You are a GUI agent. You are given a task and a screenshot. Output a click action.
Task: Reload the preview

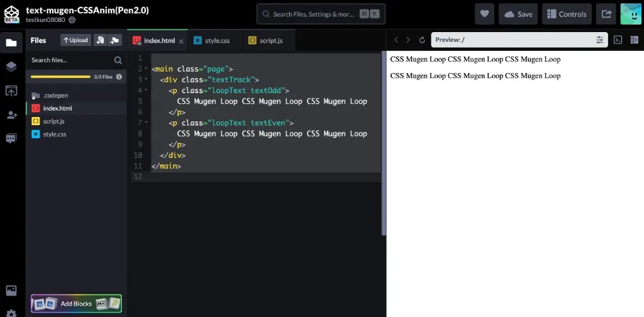[x=422, y=40]
